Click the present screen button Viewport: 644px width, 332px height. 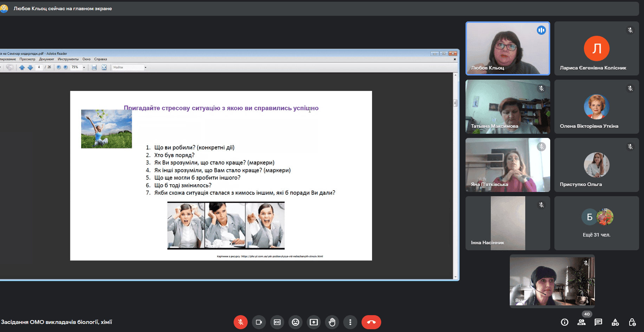pyautogui.click(x=314, y=322)
